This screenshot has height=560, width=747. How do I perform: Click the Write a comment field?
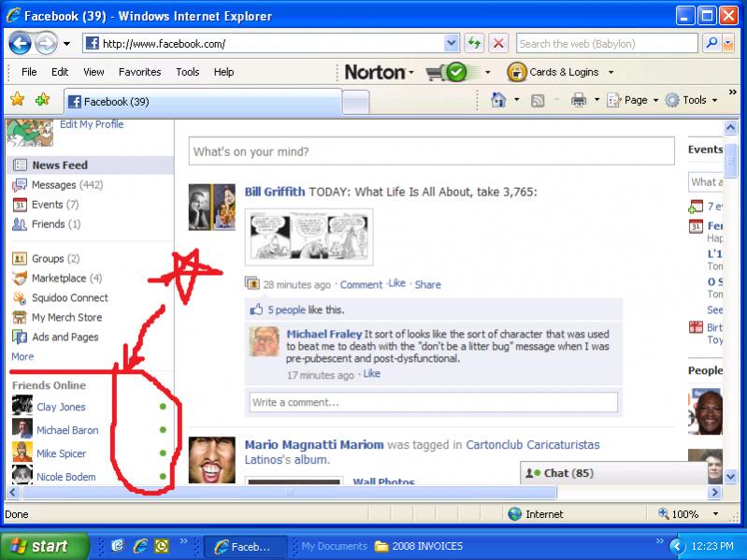[x=434, y=402]
